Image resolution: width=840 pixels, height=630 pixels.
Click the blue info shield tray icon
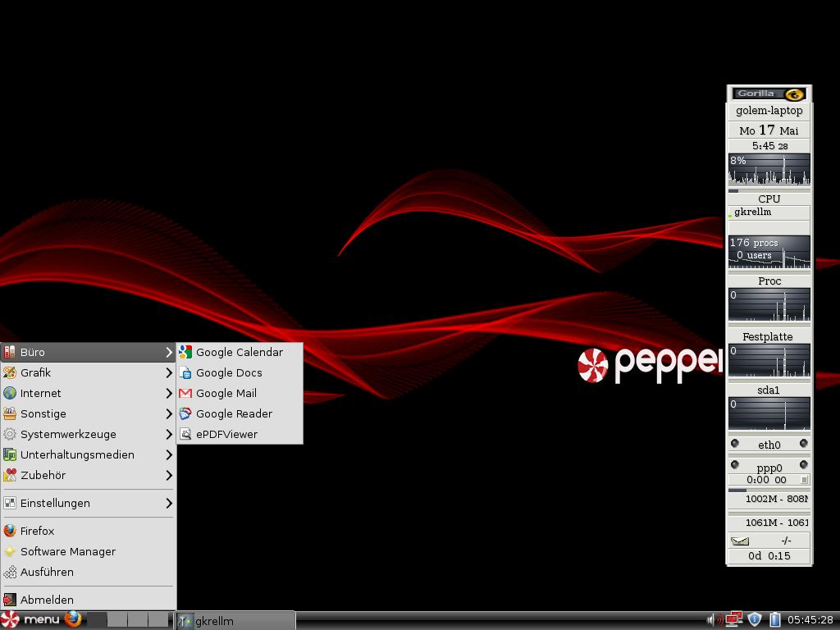[755, 619]
